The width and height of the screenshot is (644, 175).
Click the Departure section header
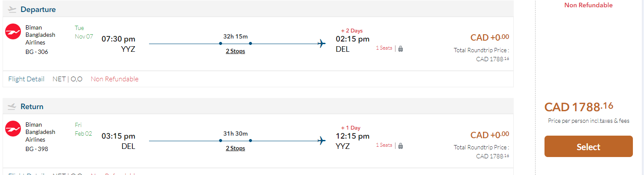[x=38, y=9]
